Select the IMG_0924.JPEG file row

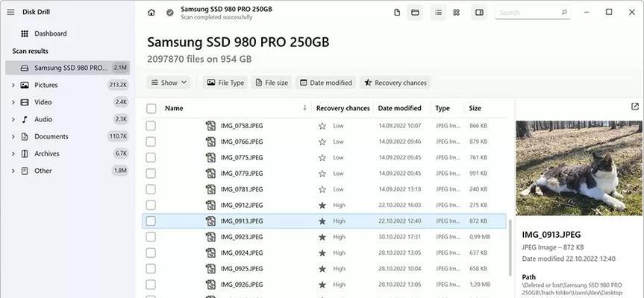click(324, 253)
